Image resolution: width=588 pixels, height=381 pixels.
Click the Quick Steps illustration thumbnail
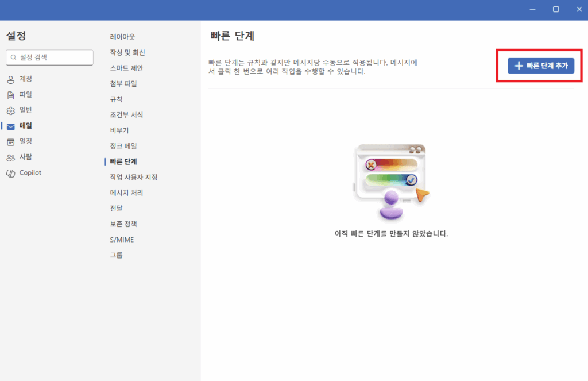[x=392, y=181]
